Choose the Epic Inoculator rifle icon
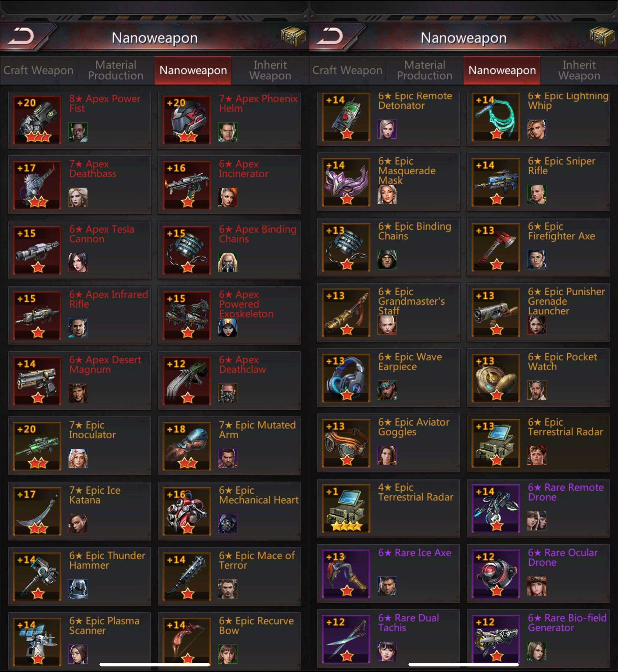 (37, 446)
